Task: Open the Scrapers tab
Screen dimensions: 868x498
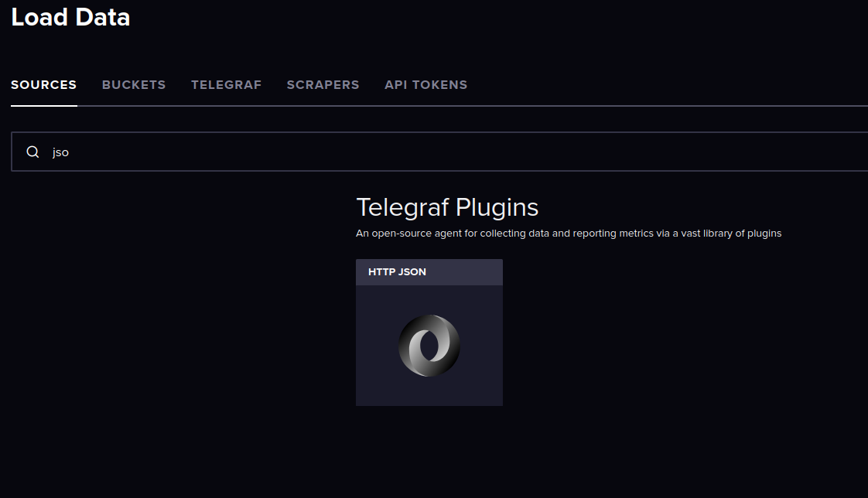Action: (323, 84)
